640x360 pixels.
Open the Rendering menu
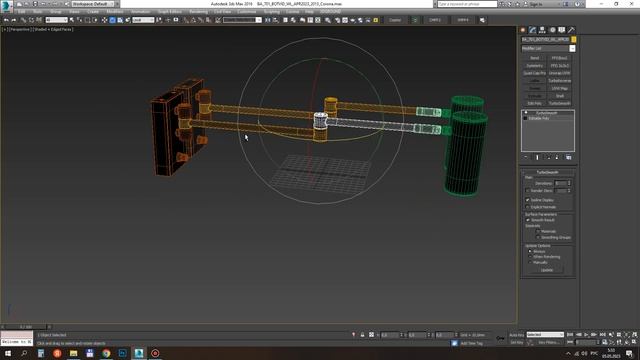click(x=198, y=12)
